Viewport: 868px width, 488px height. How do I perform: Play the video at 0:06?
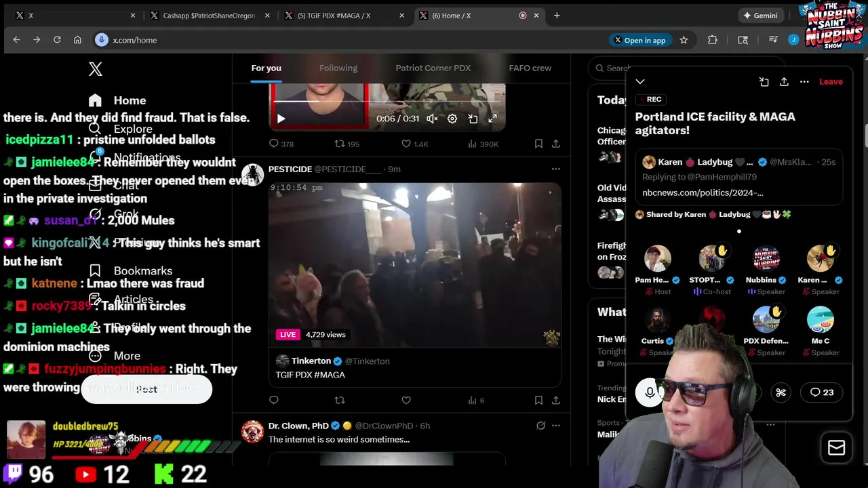pos(281,119)
